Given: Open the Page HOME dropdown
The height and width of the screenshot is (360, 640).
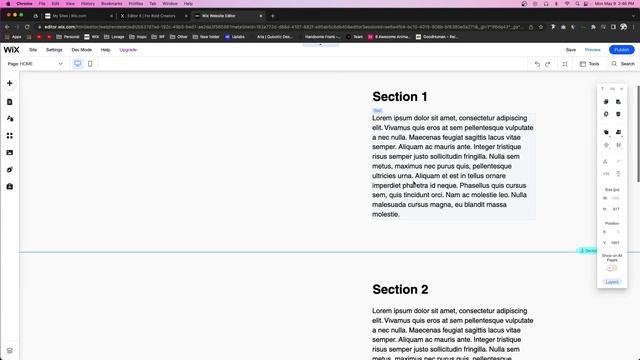Looking at the screenshot, I should (x=35, y=64).
